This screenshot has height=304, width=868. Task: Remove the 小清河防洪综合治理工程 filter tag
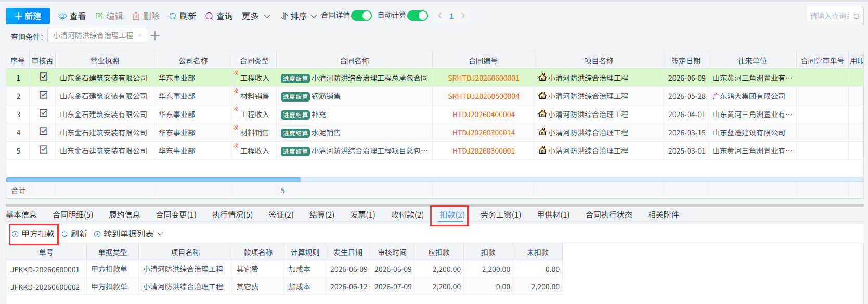[x=140, y=35]
